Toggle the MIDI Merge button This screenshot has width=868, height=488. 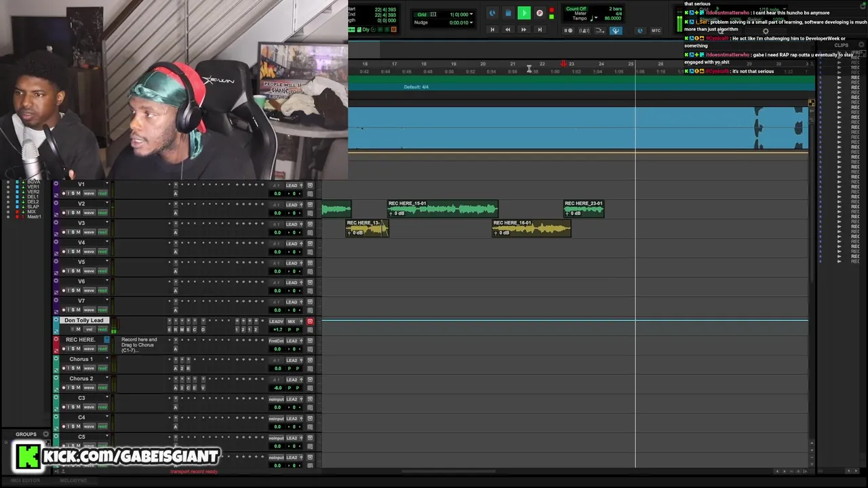coord(599,30)
